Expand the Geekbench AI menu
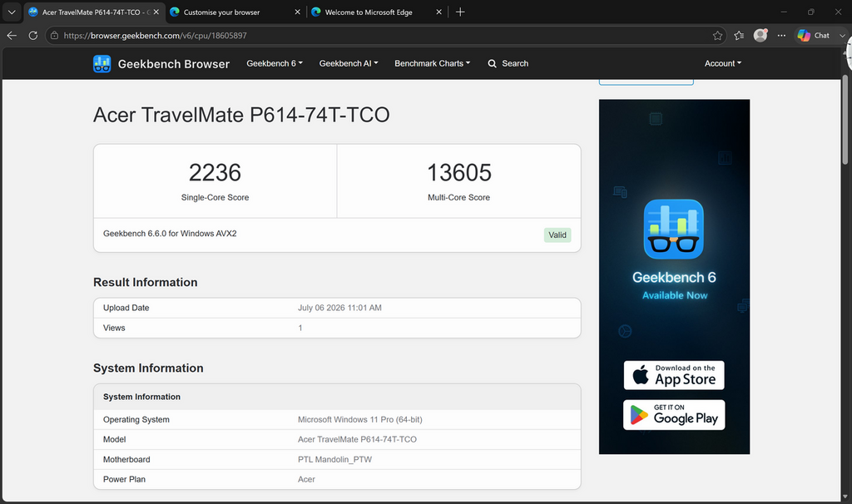Image resolution: width=852 pixels, height=504 pixels. click(x=349, y=63)
